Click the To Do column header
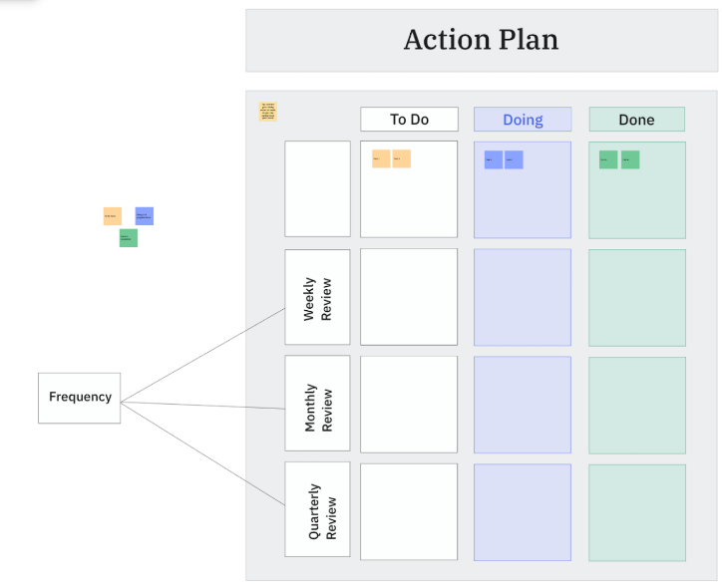Image resolution: width=723 pixels, height=588 pixels. tap(409, 120)
